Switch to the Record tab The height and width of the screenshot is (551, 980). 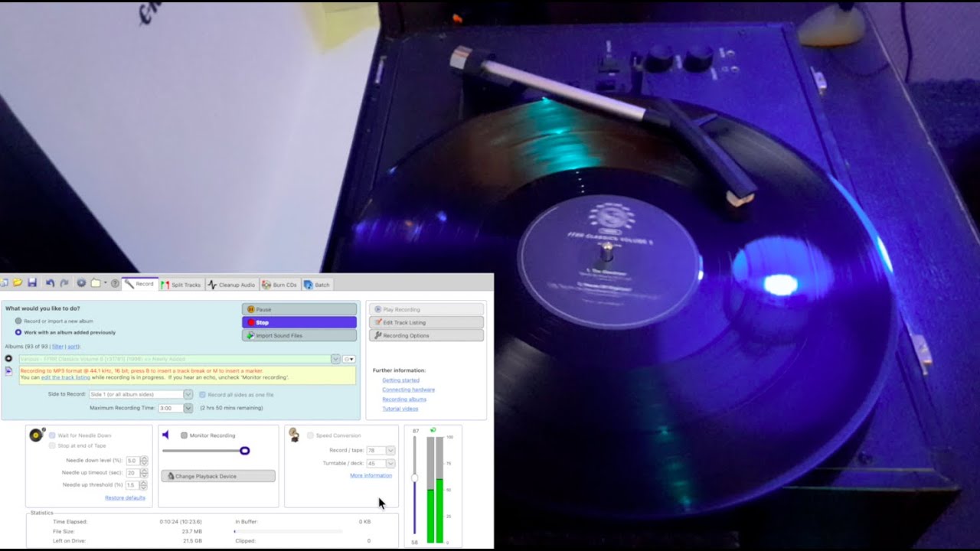coord(139,284)
